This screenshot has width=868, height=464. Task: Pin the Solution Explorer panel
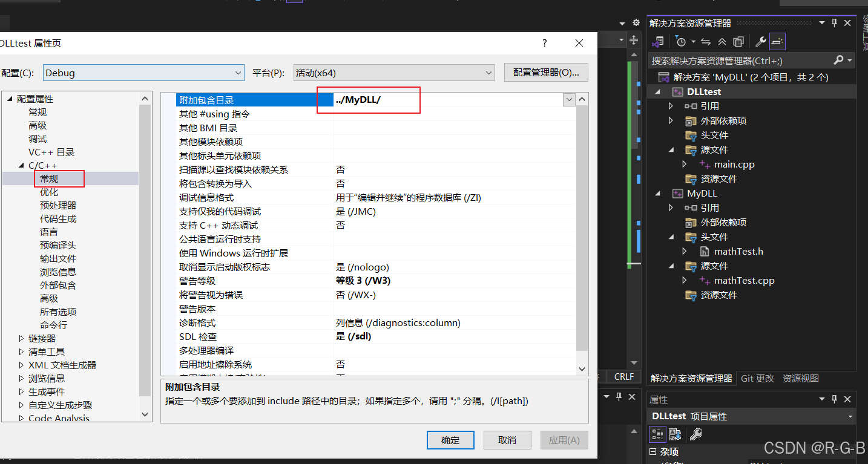[834, 23]
